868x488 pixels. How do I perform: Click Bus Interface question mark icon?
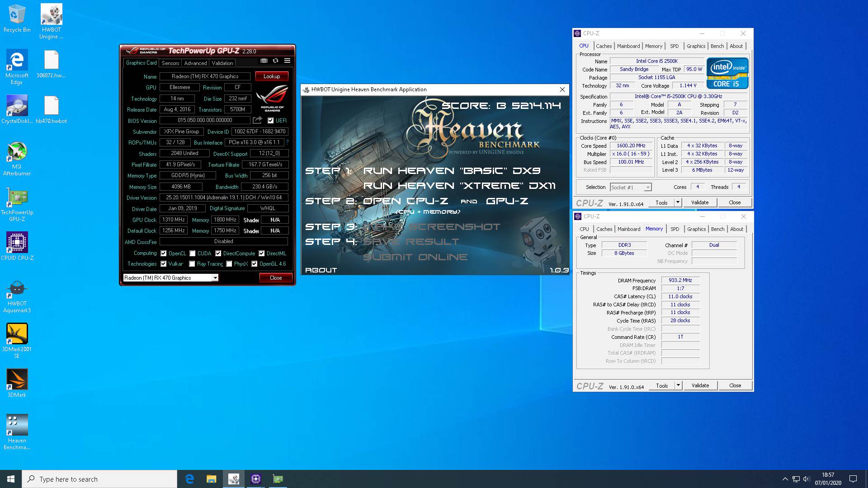(287, 142)
